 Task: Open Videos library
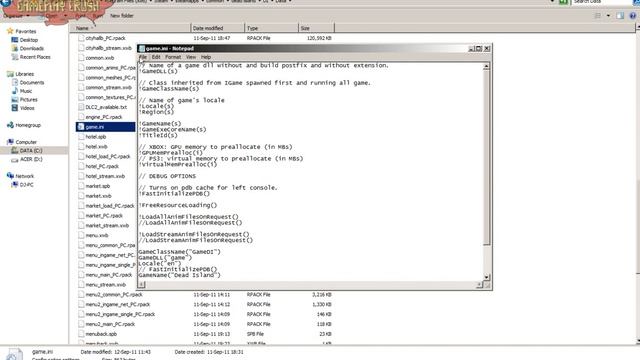click(x=27, y=109)
